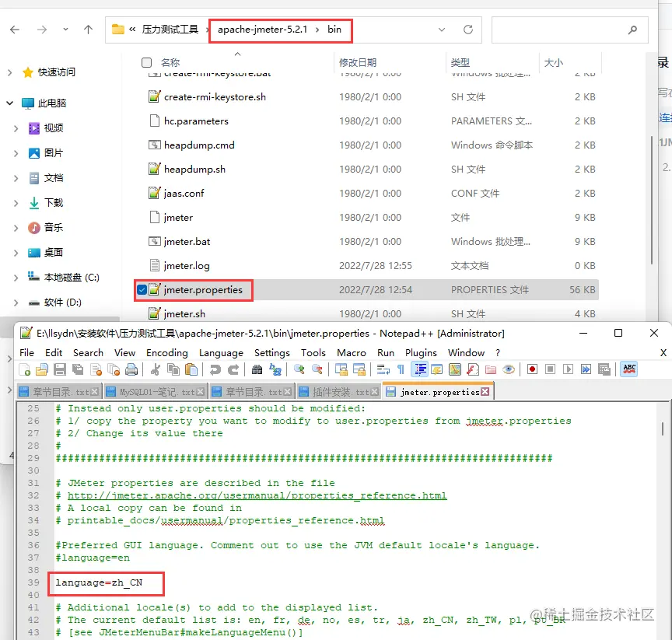Close the jmeter.properties tab

485,391
